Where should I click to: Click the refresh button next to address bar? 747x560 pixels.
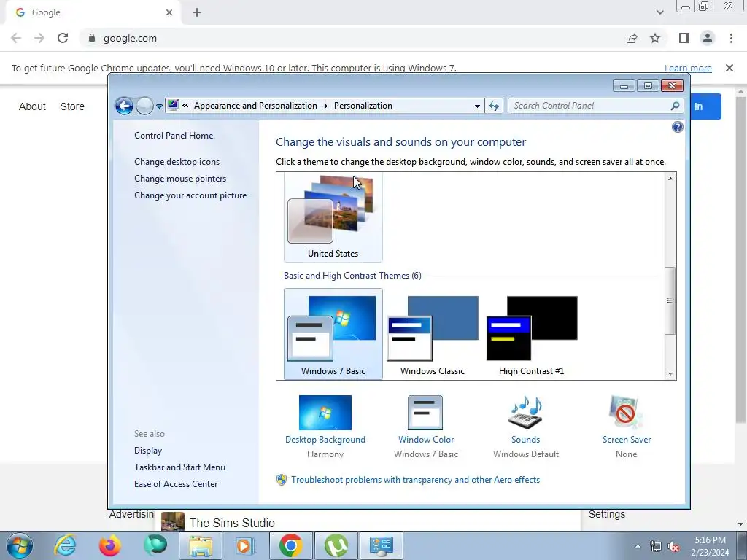tap(494, 106)
